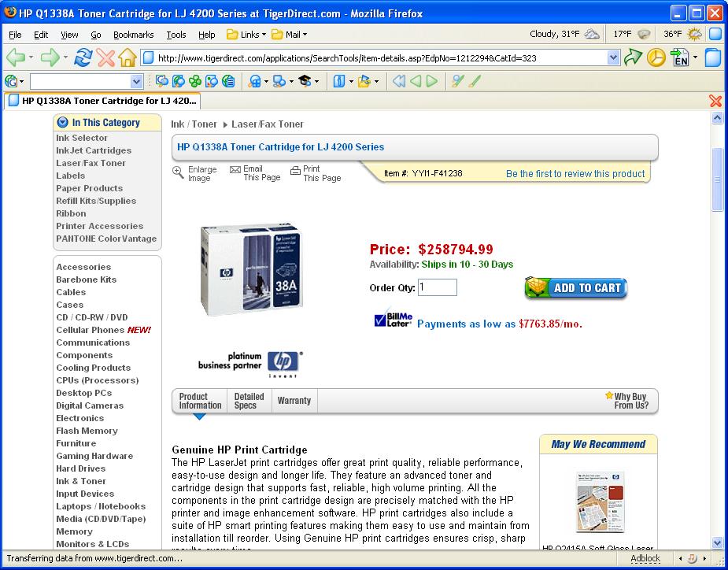The height and width of the screenshot is (570, 728).
Task: Click 'Be the first to review this product'
Action: [x=575, y=174]
